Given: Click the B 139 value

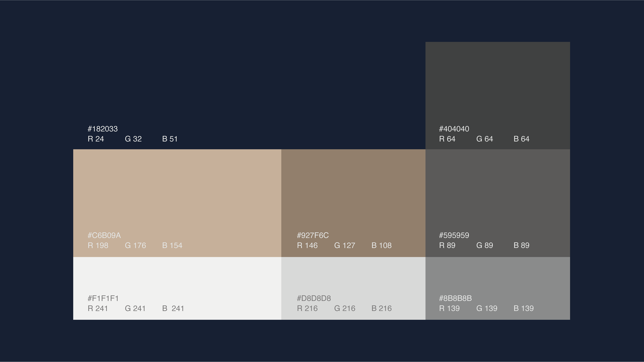Looking at the screenshot, I should click(524, 308).
